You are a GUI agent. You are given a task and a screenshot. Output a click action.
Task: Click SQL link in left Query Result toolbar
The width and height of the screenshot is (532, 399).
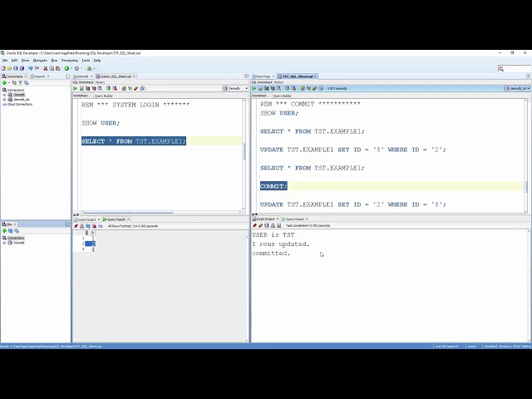pos(101,226)
